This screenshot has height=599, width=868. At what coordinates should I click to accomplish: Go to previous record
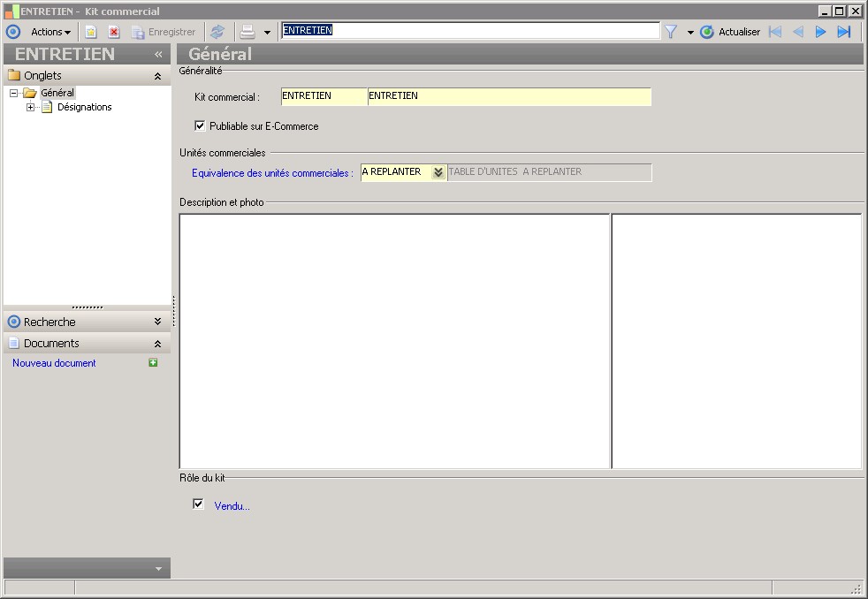coord(798,32)
